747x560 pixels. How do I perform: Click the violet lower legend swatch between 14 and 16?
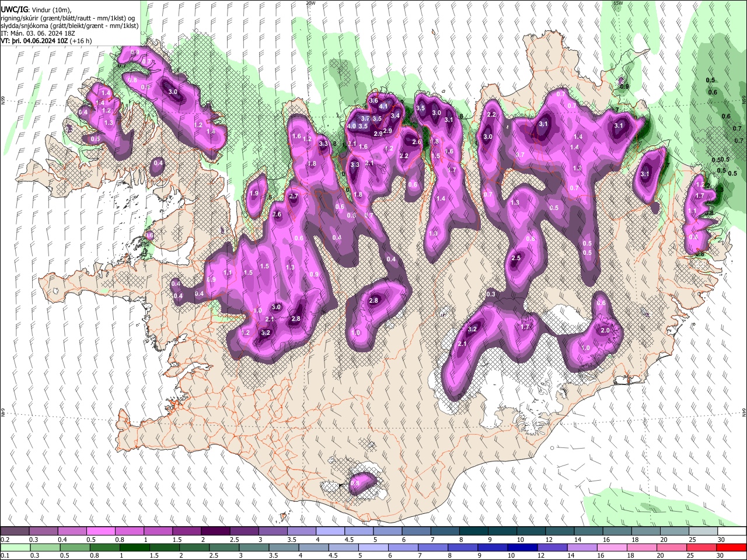(x=583, y=547)
